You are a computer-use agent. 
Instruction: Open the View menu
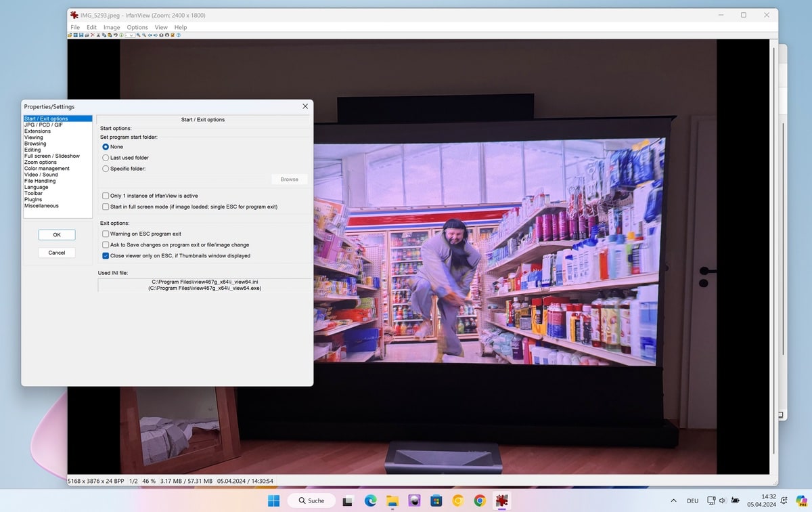click(x=161, y=28)
